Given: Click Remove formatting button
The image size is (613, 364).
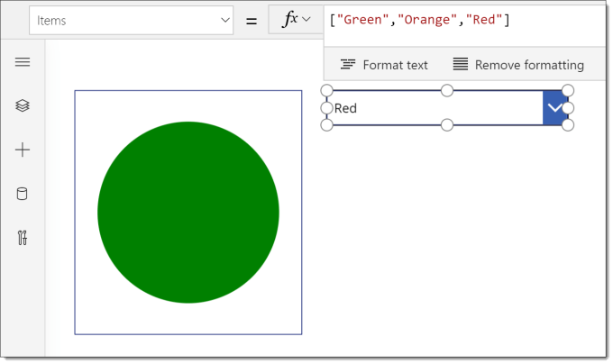Looking at the screenshot, I should point(518,65).
